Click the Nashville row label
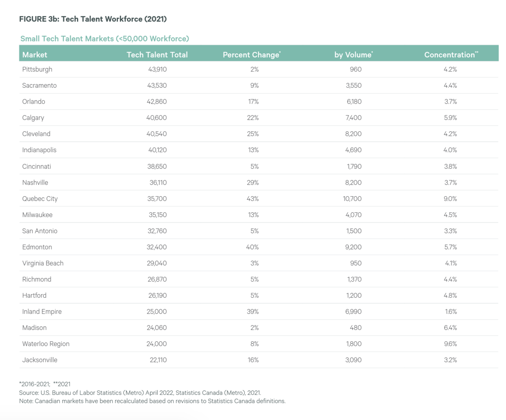 pyautogui.click(x=35, y=182)
